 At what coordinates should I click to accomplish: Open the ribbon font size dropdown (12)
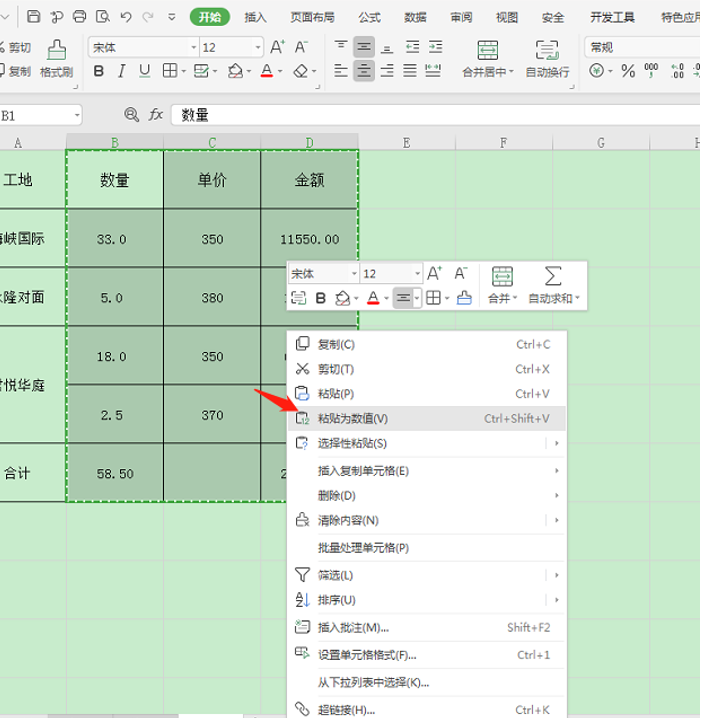click(258, 48)
